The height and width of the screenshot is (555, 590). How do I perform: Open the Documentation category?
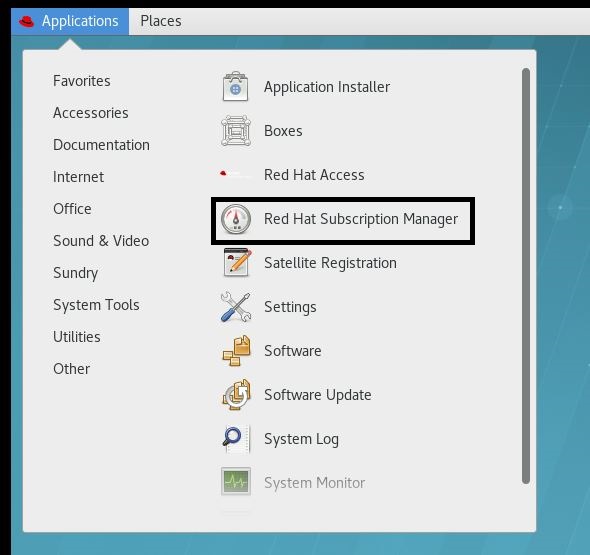coord(101,145)
